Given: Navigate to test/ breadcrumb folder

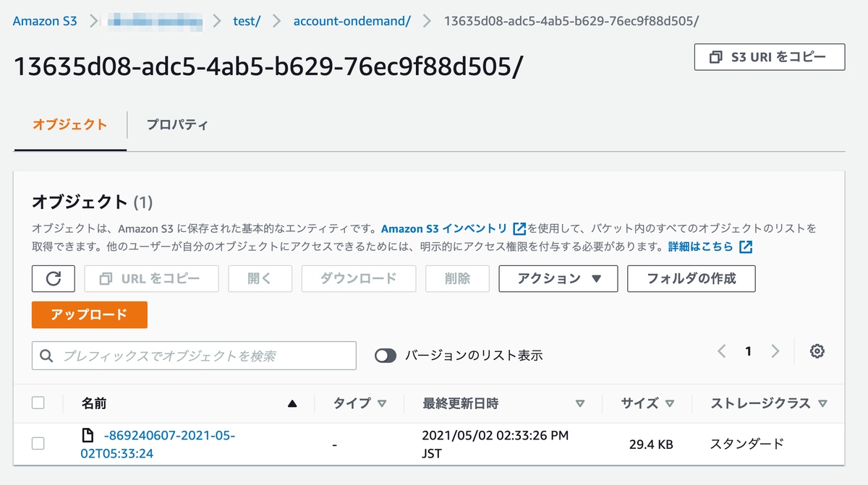Looking at the screenshot, I should [247, 21].
